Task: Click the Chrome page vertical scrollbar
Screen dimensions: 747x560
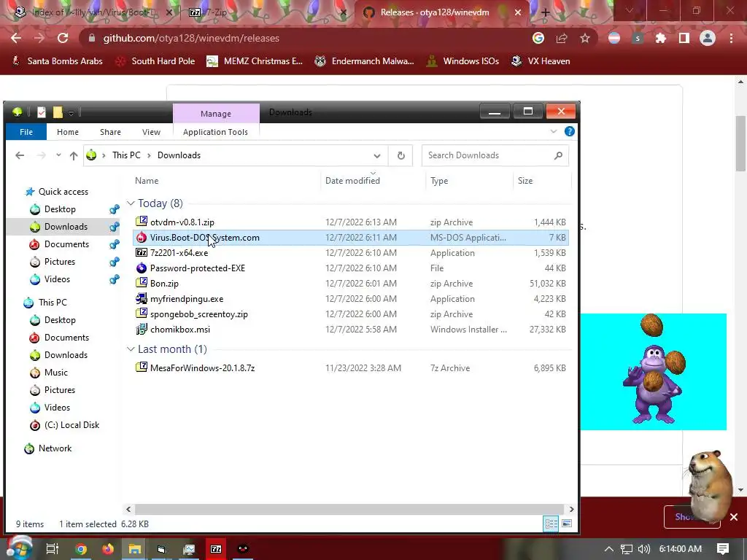Action: point(740,143)
